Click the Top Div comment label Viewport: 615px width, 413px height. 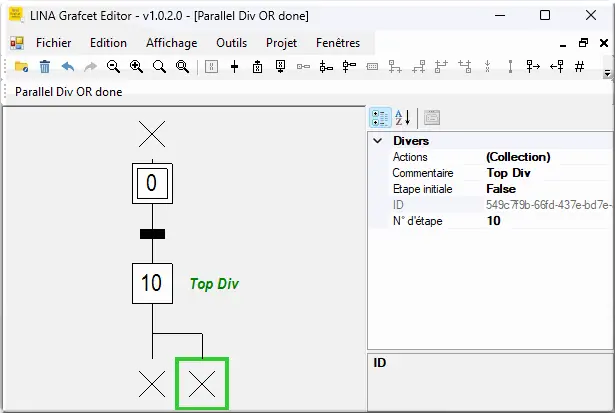[214, 284]
